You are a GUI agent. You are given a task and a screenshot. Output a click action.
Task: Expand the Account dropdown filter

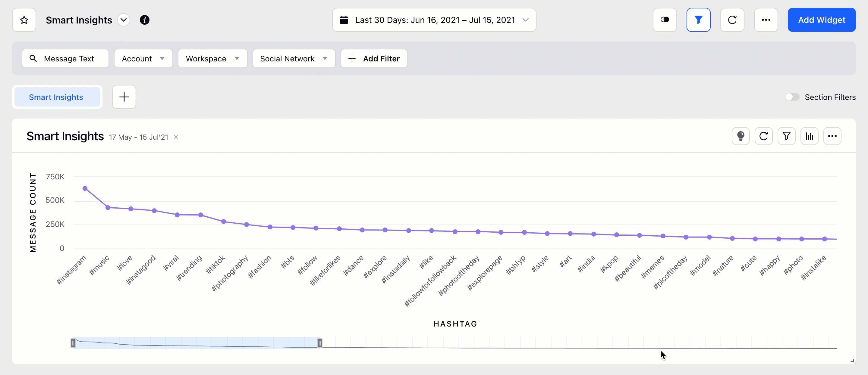point(143,58)
